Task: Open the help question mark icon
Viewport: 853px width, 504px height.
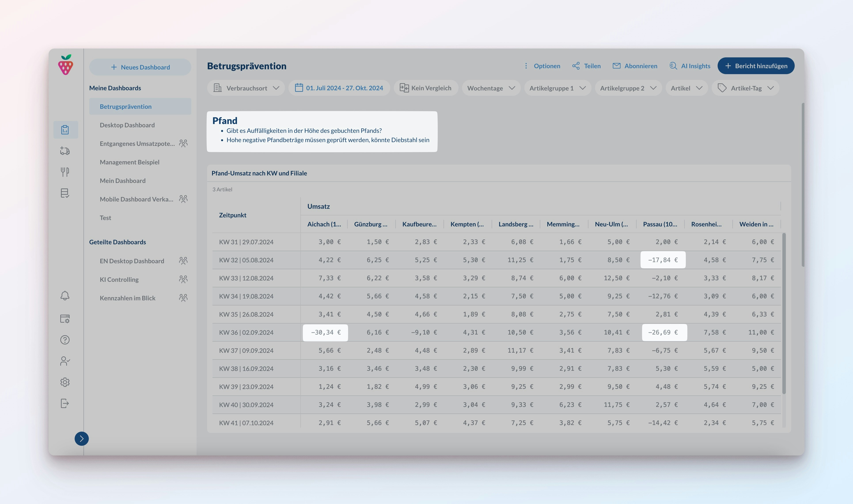Action: tap(65, 340)
